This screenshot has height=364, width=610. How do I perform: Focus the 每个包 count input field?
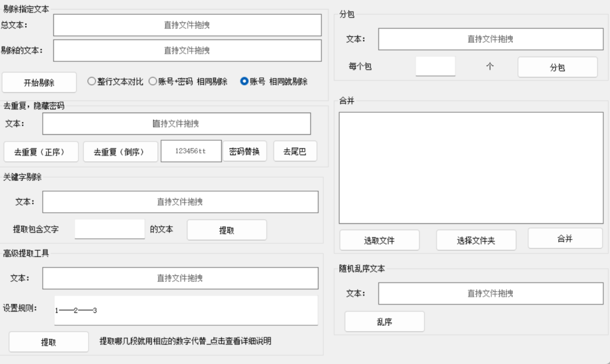(x=435, y=66)
